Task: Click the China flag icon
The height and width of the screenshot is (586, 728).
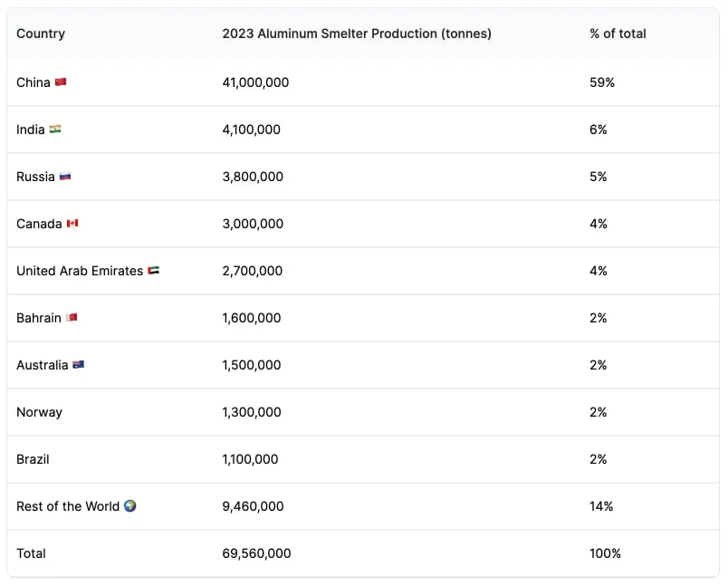Action: point(61,82)
